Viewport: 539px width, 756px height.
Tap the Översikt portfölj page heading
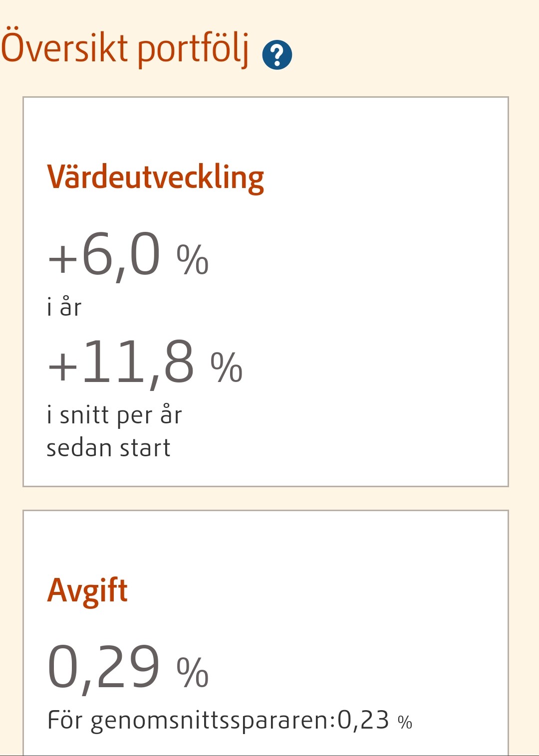tap(125, 49)
